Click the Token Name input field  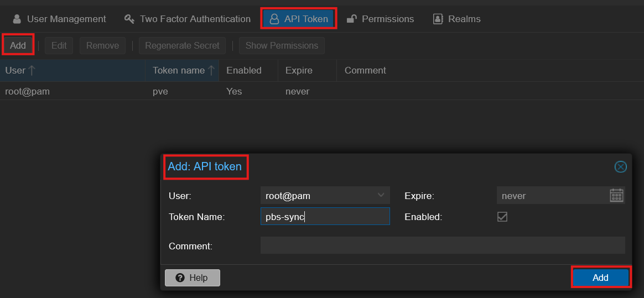[x=325, y=216]
